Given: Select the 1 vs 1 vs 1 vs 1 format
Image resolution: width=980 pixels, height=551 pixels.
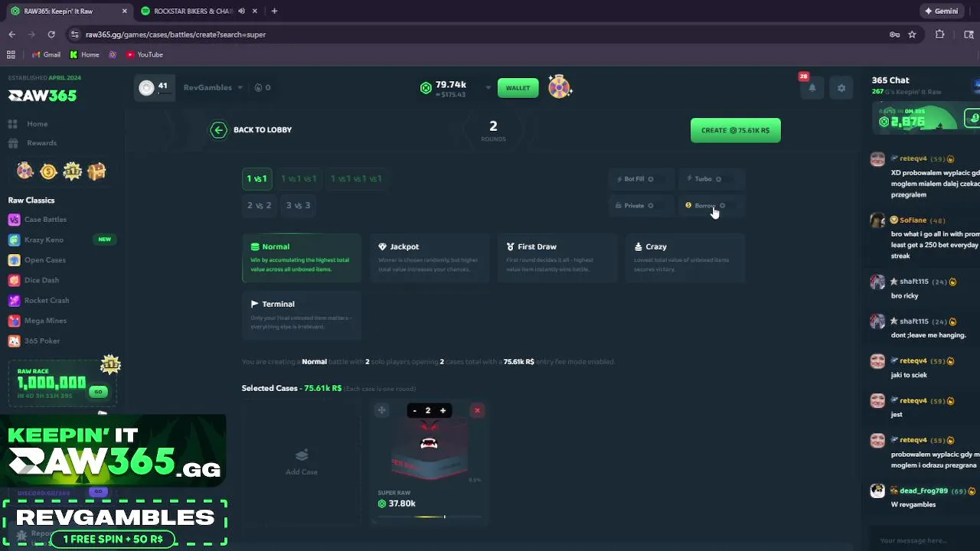Looking at the screenshot, I should coord(356,179).
